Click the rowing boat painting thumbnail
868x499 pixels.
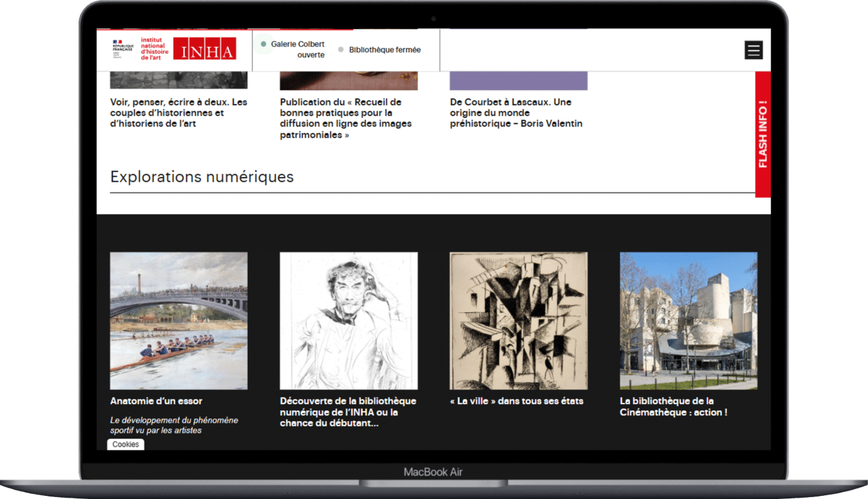click(x=179, y=321)
